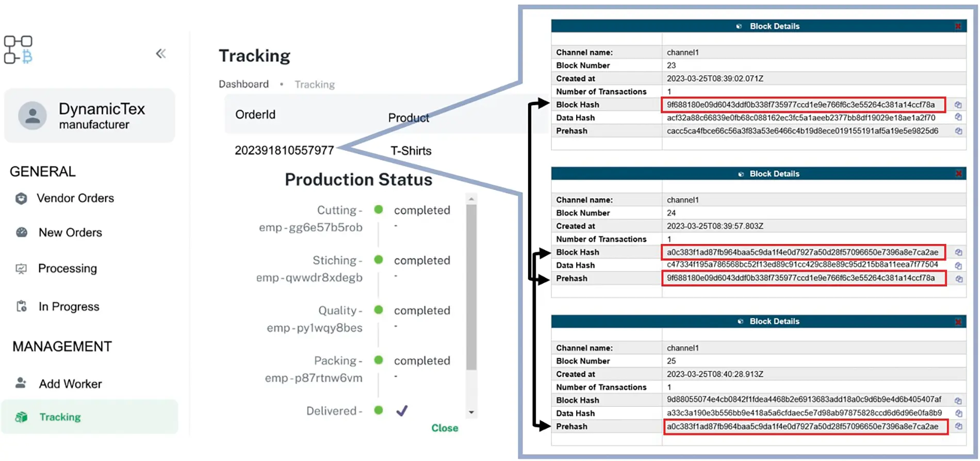
Task: Click the T-Shirts product cell
Action: click(411, 151)
